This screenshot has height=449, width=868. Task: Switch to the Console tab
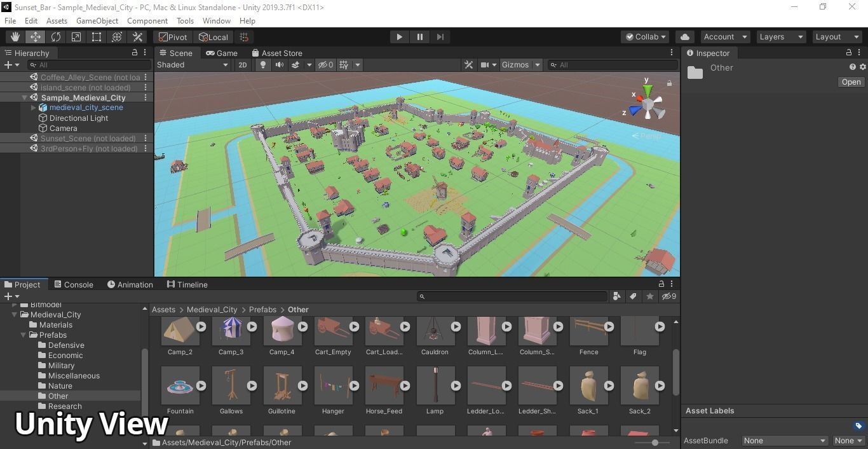coord(74,285)
